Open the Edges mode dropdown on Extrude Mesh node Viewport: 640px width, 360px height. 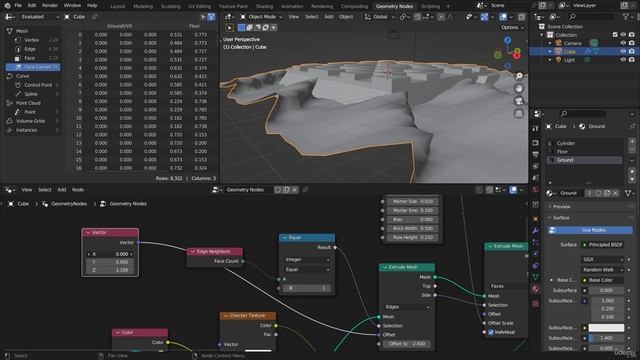pos(407,307)
